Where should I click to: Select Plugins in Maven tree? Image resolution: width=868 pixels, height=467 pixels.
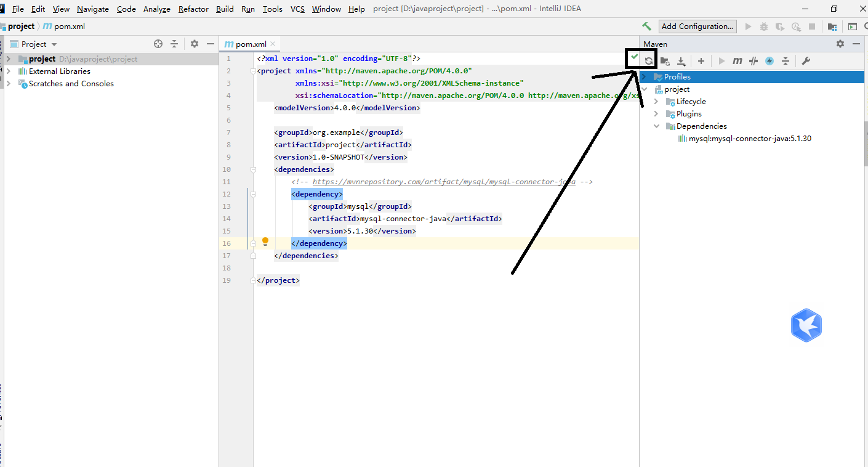tap(689, 114)
